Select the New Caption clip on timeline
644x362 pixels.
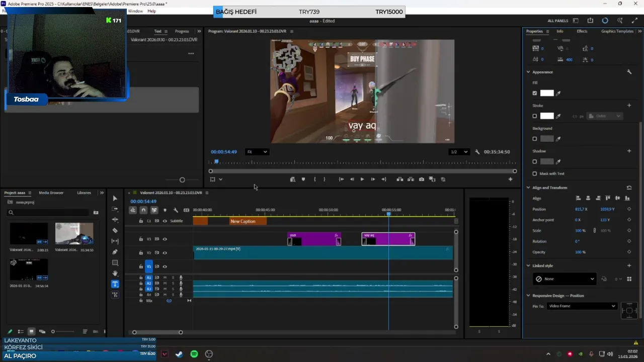(x=248, y=221)
